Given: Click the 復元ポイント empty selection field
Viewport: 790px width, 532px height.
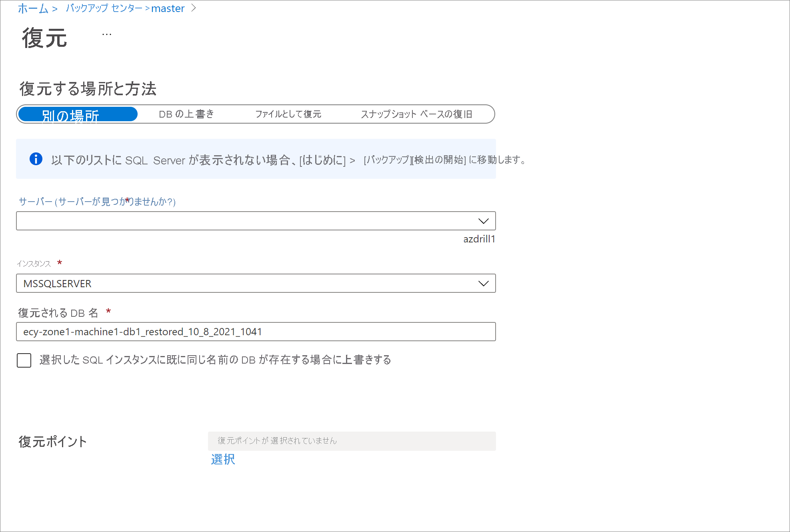Looking at the screenshot, I should (x=352, y=441).
